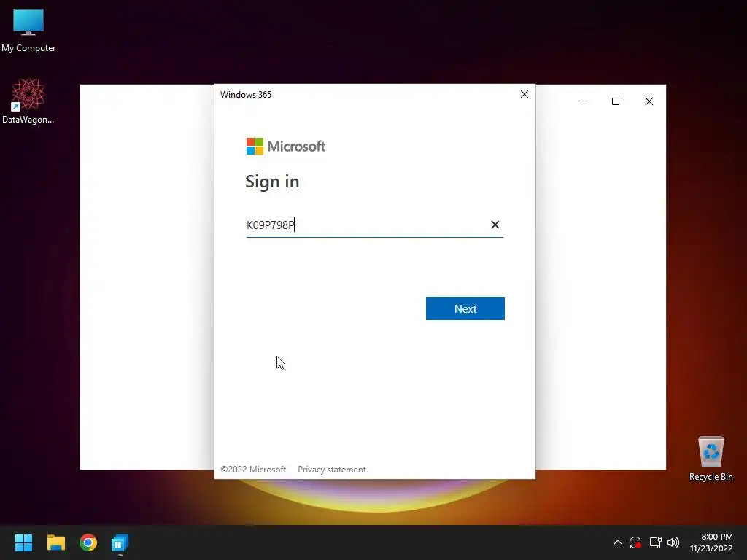This screenshot has height=560, width=747.
Task: Select the Recycle Bin desktop icon
Action: tap(711, 459)
